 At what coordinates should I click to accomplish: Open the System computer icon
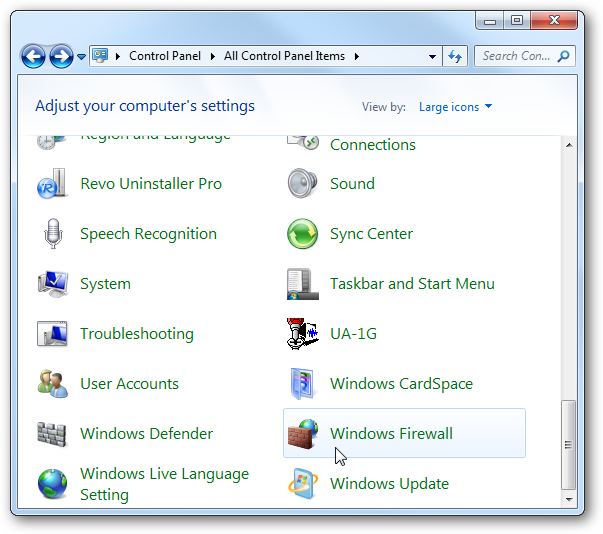click(x=53, y=284)
